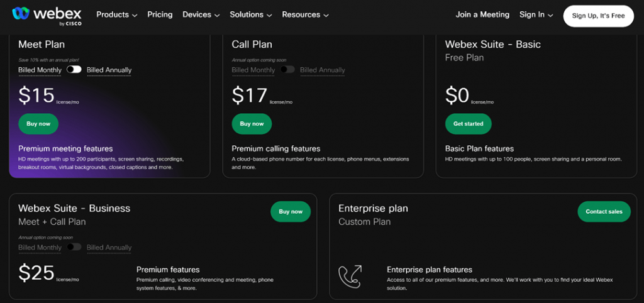
Task: Open the Devices dropdown menu
Action: click(201, 14)
